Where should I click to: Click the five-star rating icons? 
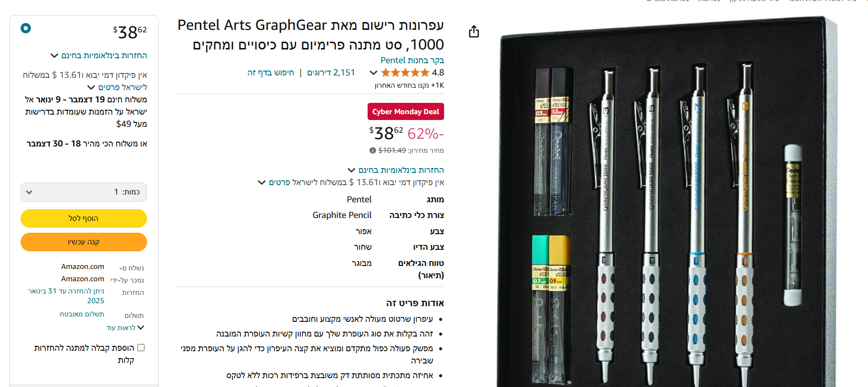point(405,73)
